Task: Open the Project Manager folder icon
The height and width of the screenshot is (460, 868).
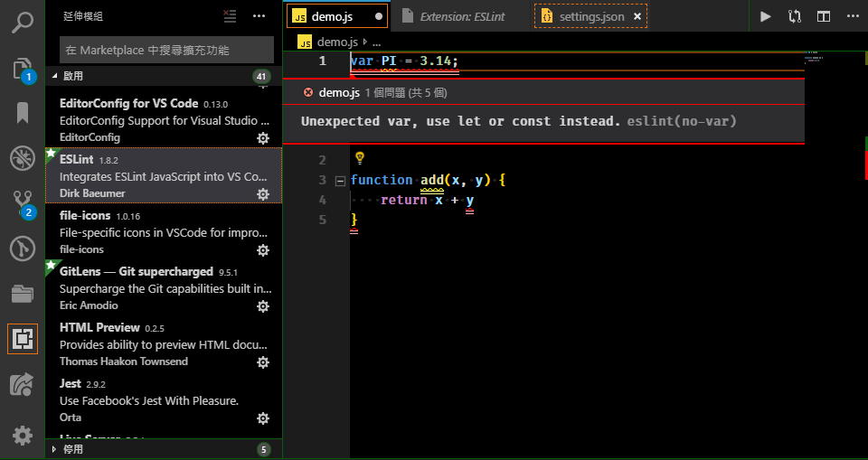Action: coord(22,294)
